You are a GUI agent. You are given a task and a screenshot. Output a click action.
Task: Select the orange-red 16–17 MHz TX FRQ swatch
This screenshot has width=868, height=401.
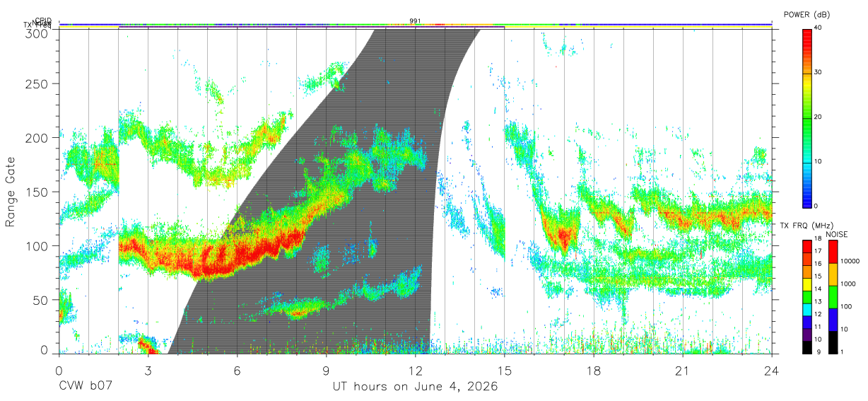[x=807, y=259]
